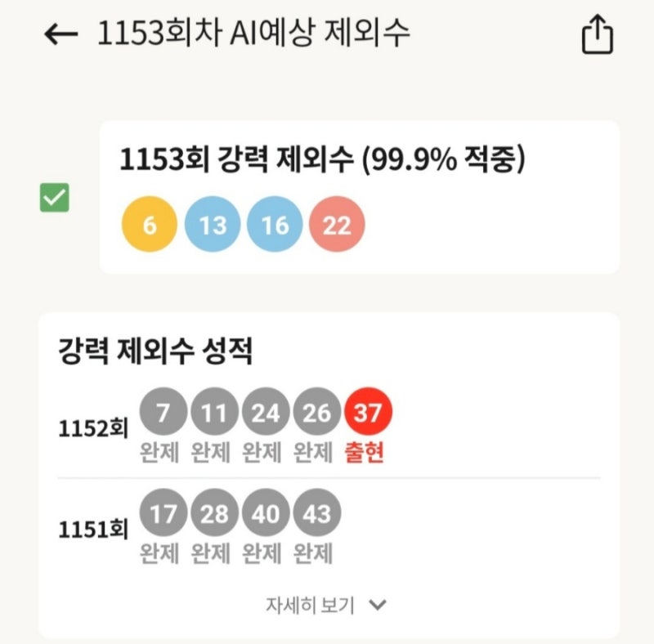The image size is (654, 644).
Task: Tap gray ball number 43
Action: [317, 512]
